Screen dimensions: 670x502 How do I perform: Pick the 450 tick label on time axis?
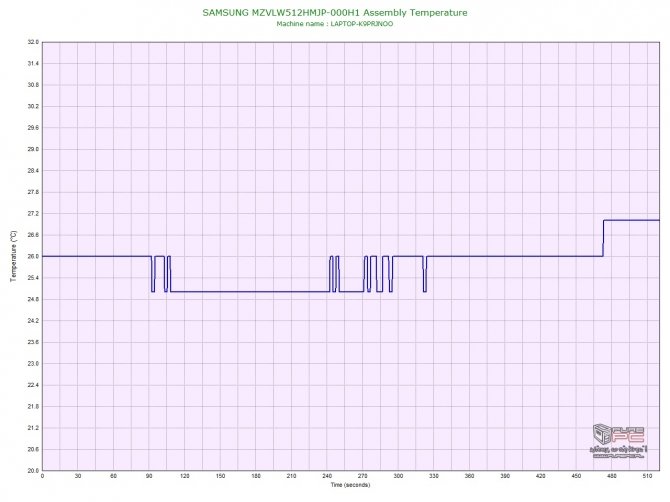tap(576, 476)
